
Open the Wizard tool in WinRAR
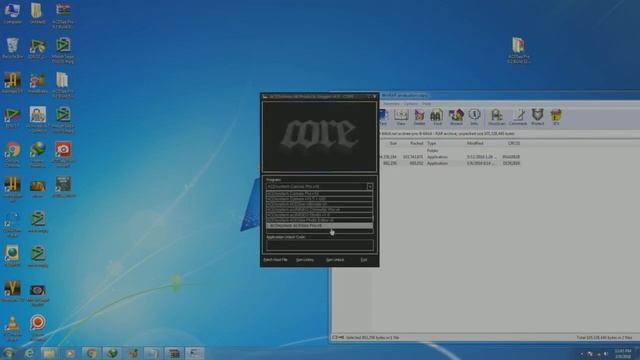(x=456, y=117)
